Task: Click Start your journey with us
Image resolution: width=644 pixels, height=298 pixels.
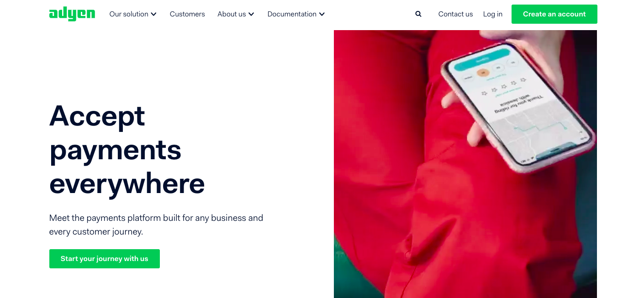Action: [105, 259]
